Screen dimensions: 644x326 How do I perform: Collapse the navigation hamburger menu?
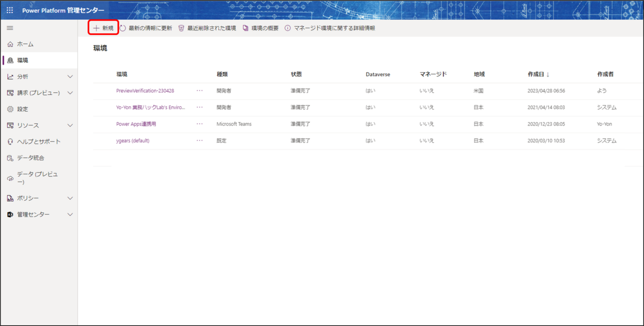tap(10, 28)
